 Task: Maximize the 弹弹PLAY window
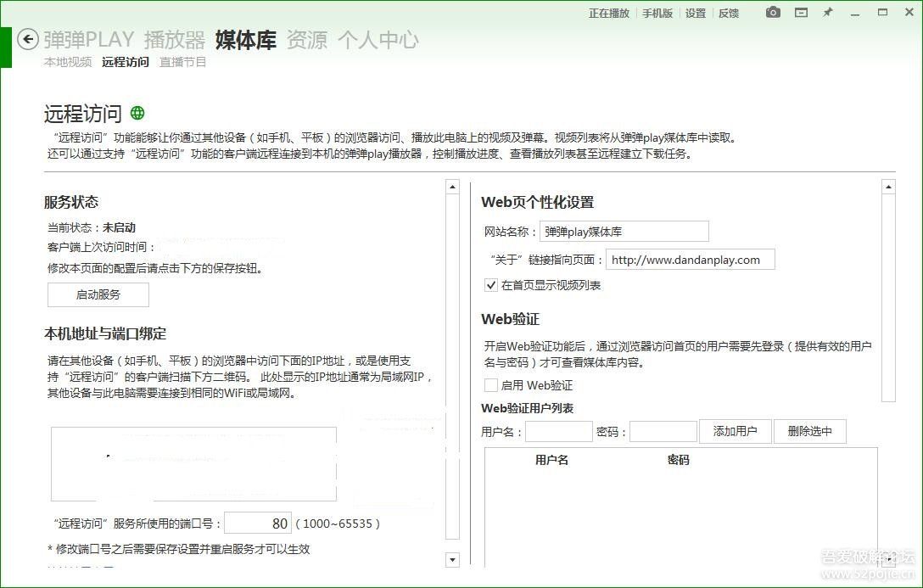coord(882,13)
